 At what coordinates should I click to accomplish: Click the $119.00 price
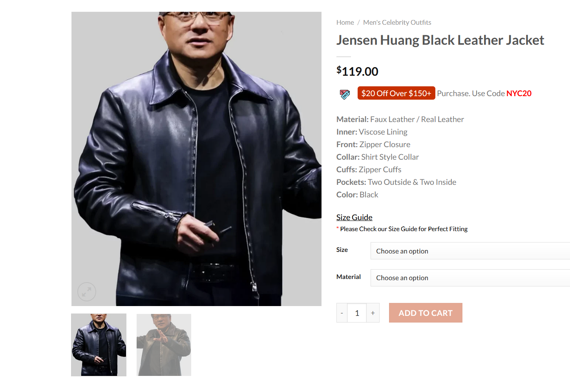point(357,71)
